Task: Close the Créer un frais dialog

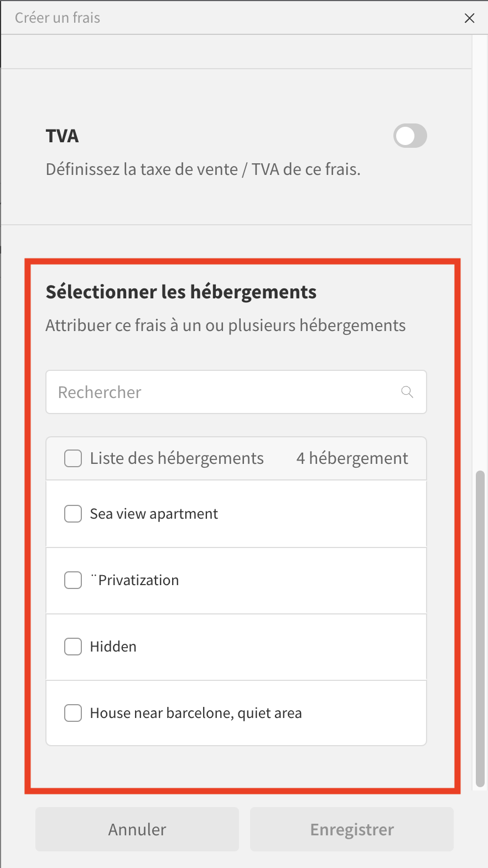Action: (469, 18)
